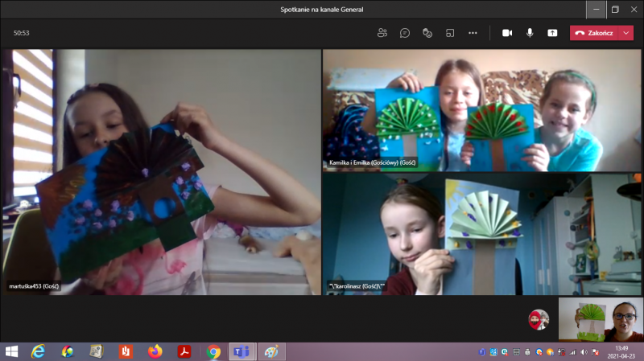Viewport: 644px width, 361px height.
Task: Open the more actions ellipsis menu
Action: [473, 33]
